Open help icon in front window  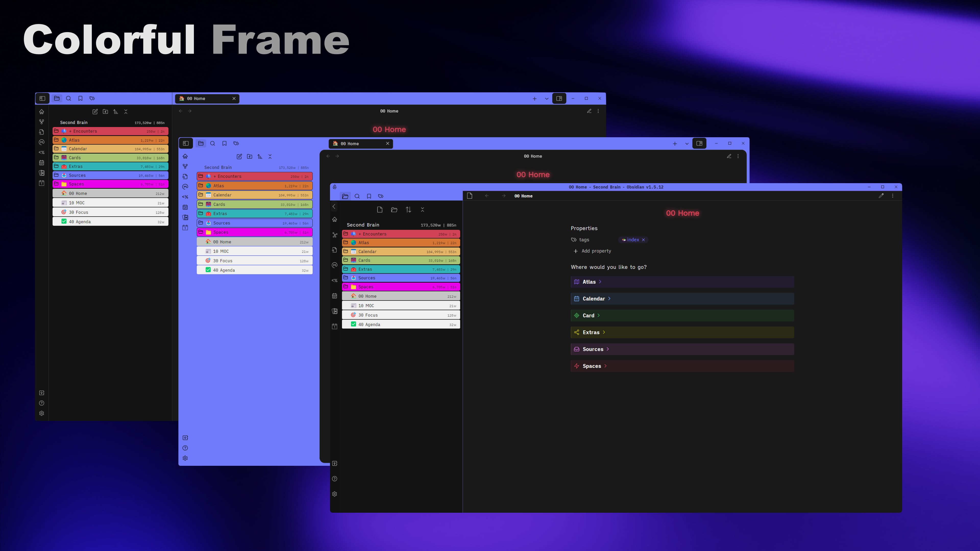pyautogui.click(x=335, y=479)
